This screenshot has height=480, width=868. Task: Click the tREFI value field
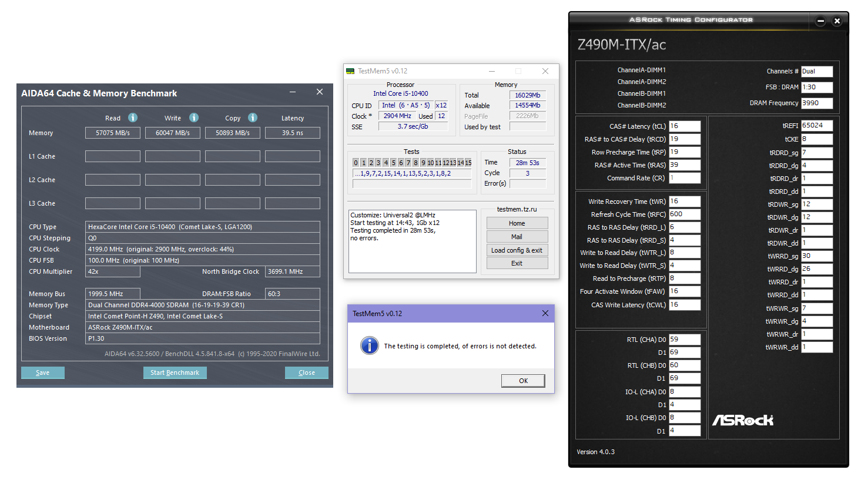tap(817, 126)
